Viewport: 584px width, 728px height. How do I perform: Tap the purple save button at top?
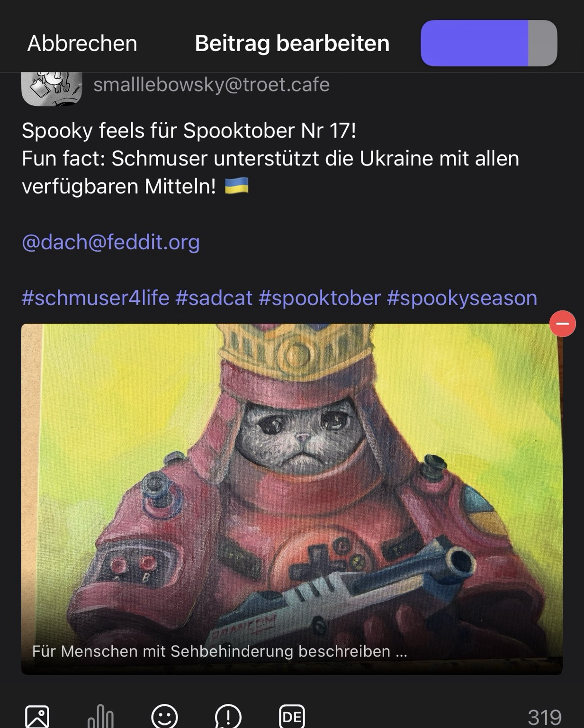tap(489, 43)
